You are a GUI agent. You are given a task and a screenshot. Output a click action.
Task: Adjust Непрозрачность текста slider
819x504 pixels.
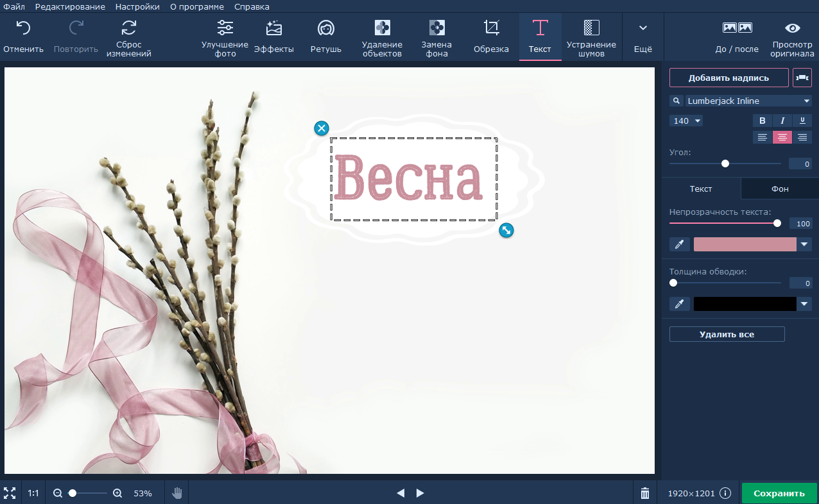(x=725, y=223)
